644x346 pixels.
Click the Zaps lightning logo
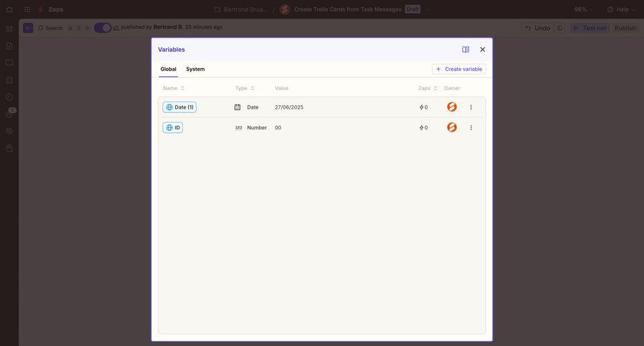click(x=40, y=9)
